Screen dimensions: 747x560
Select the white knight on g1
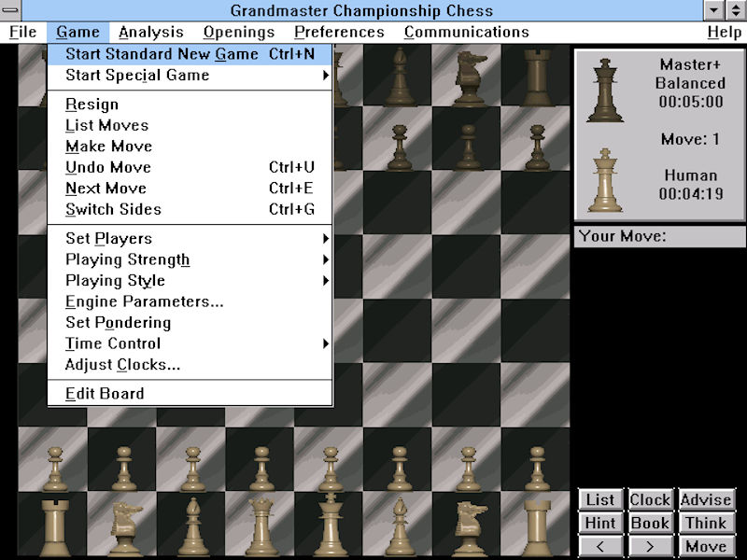(x=470, y=528)
